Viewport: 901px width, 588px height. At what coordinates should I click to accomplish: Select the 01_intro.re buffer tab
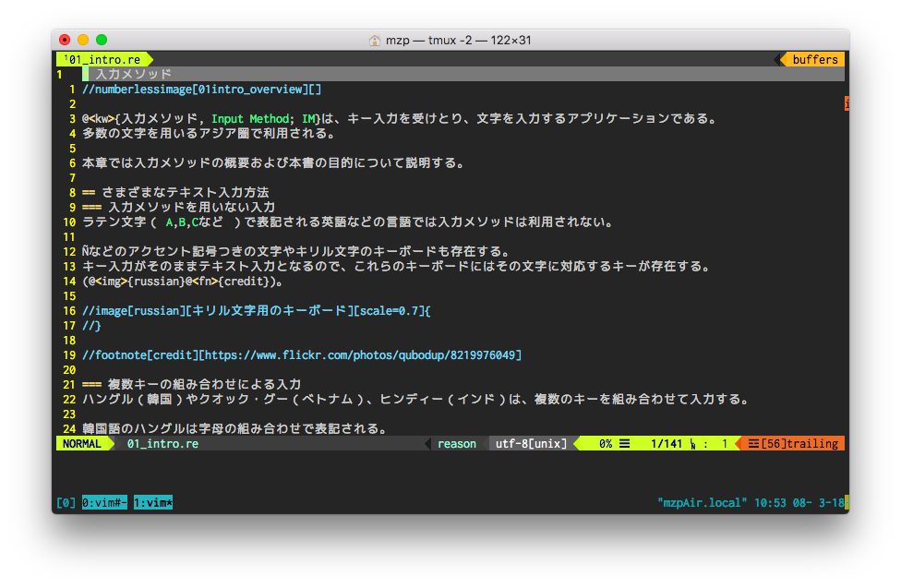[104, 59]
